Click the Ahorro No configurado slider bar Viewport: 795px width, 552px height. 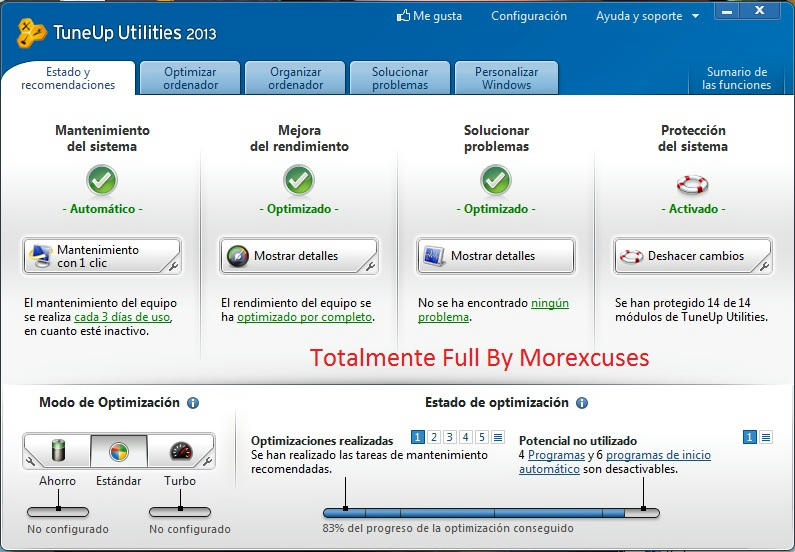[x=58, y=512]
